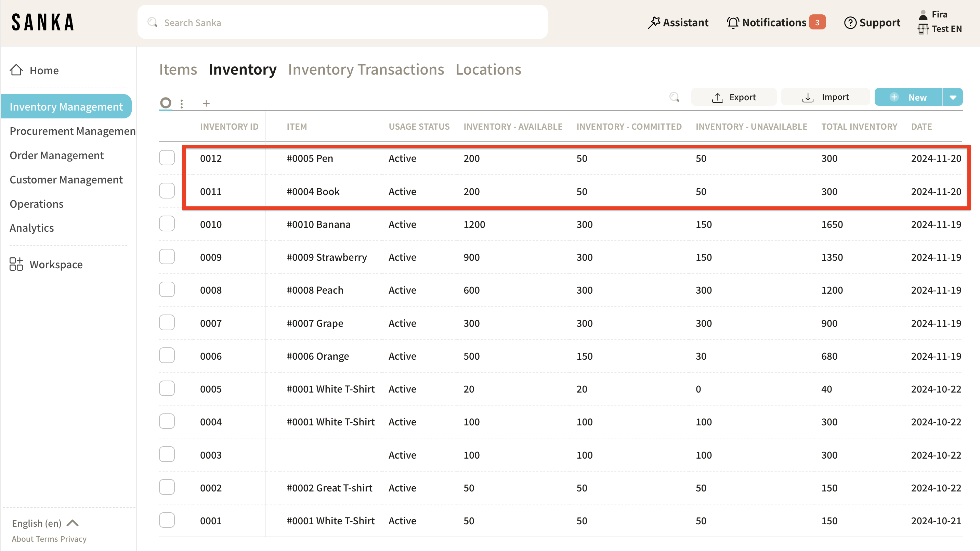Click the plus icon to add view
980x551 pixels.
click(x=206, y=103)
